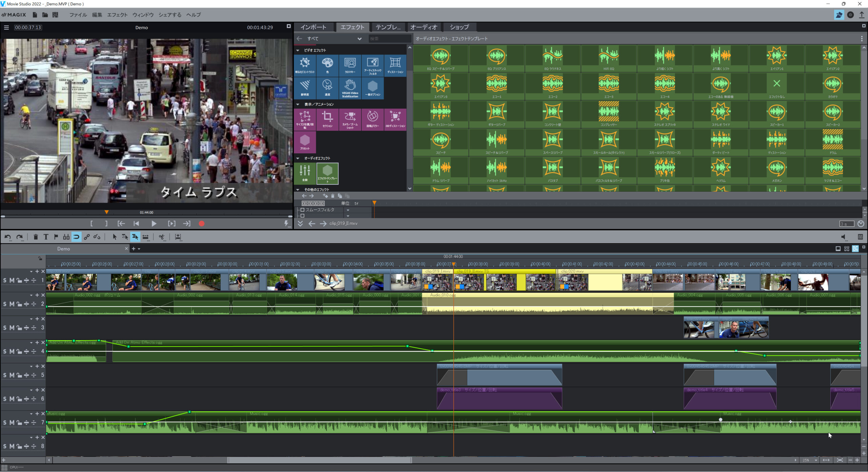This screenshot has height=472, width=868.
Task: Click the effects search field
Action: 390,39
